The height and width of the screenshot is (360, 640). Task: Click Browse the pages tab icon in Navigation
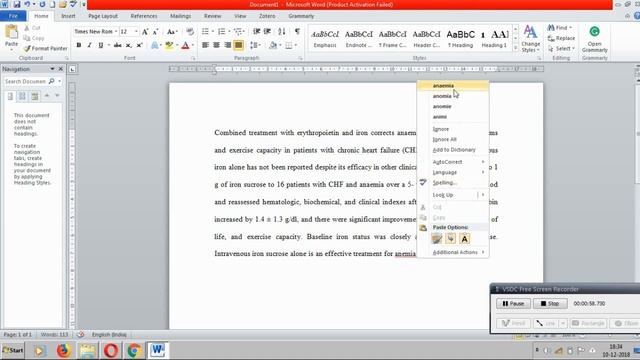click(22, 96)
